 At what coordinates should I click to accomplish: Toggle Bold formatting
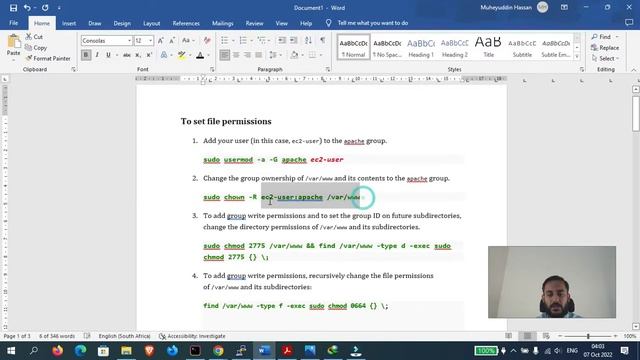(86, 55)
